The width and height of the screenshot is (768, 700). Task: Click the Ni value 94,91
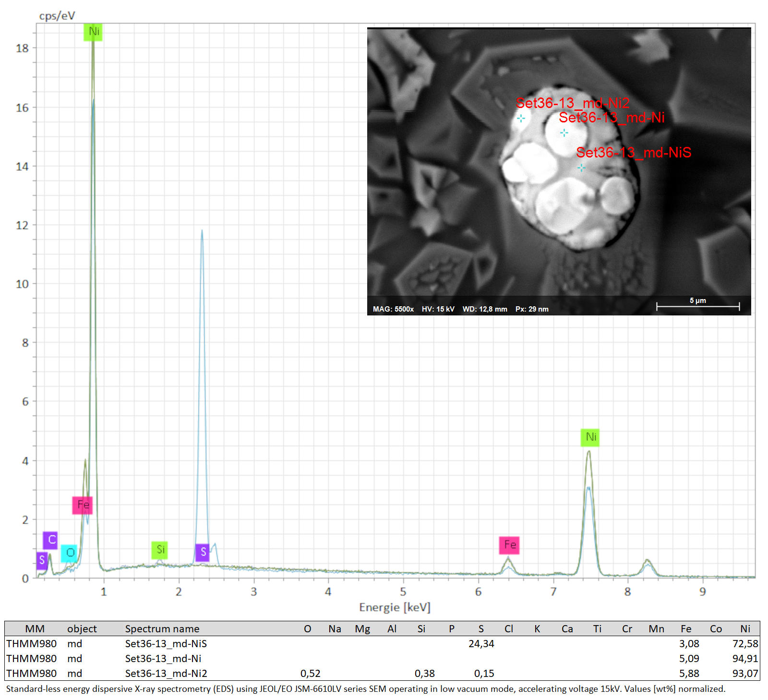click(745, 659)
